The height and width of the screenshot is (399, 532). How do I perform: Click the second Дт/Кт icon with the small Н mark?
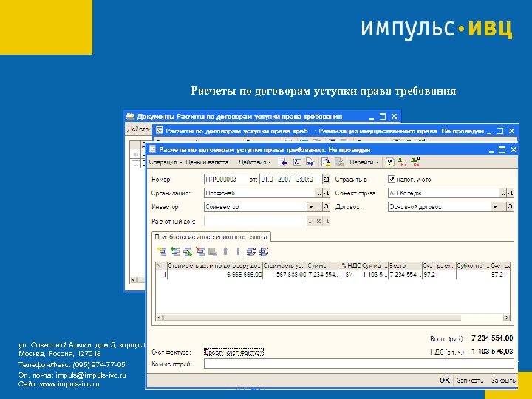click(415, 162)
